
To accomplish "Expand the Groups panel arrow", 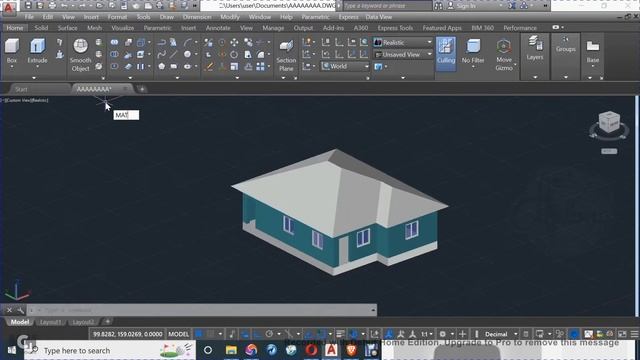I will (565, 77).
